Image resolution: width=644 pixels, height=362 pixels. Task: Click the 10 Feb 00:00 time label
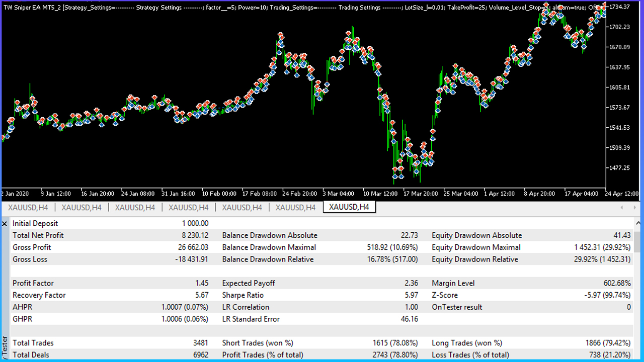click(219, 193)
